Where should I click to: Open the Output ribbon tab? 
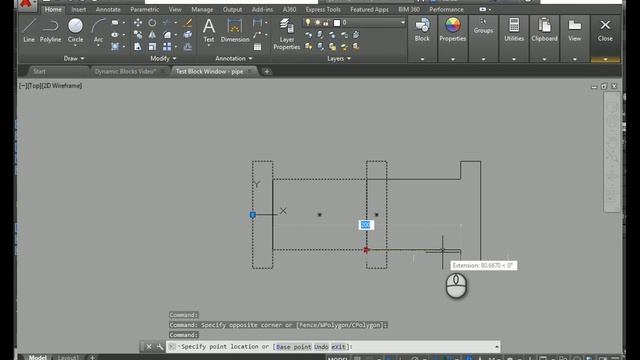pos(232,9)
